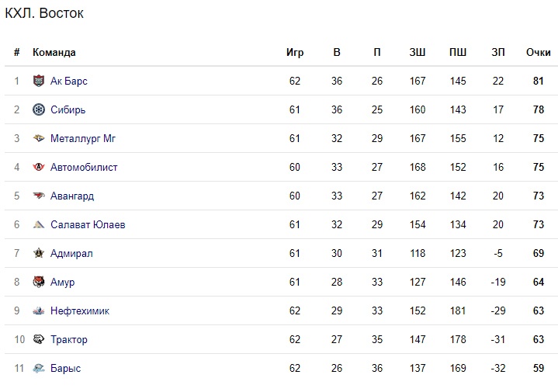The height and width of the screenshot is (392, 558).
Task: Click the Салават Юлаев team logo
Action: pyautogui.click(x=39, y=224)
